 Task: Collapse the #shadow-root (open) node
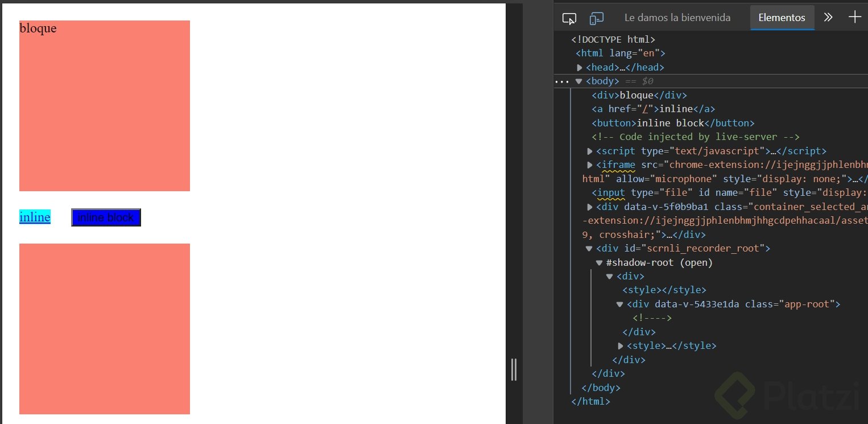click(599, 263)
